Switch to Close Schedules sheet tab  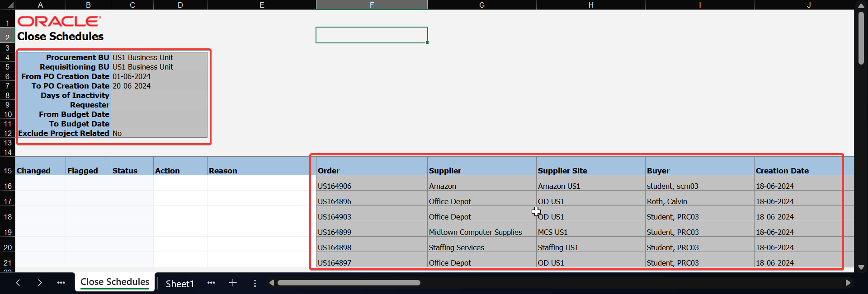point(115,282)
